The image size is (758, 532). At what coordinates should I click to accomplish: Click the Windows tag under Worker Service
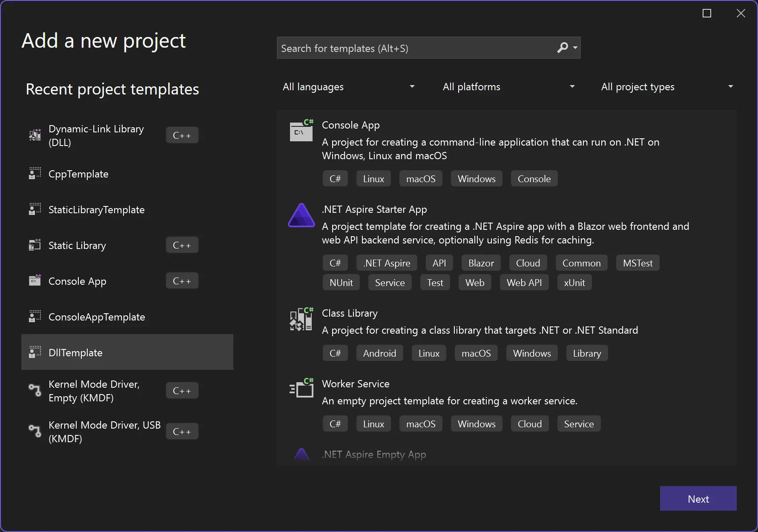pyautogui.click(x=477, y=424)
